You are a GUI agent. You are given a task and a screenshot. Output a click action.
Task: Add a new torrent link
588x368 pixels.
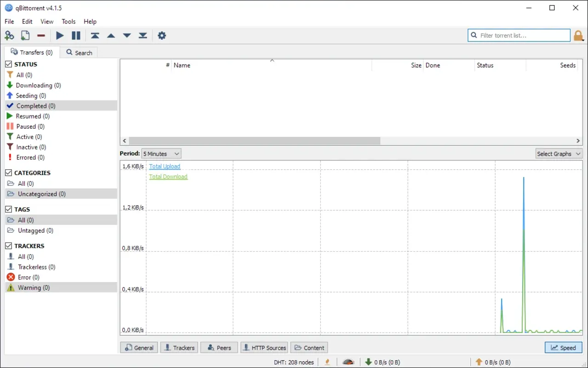coord(9,35)
